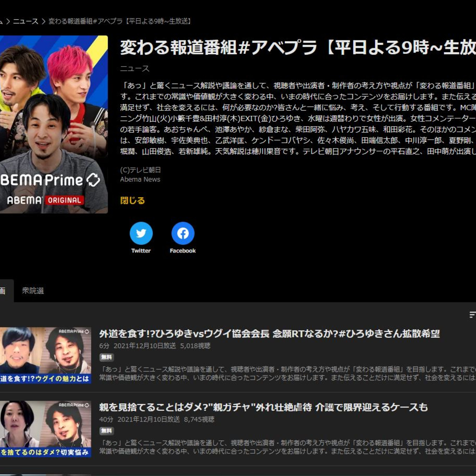The height and width of the screenshot is (476, 476).
Task: Play episode 外道を食す!?ひろゆきvsウグイ協会会長
Action: [x=269, y=334]
